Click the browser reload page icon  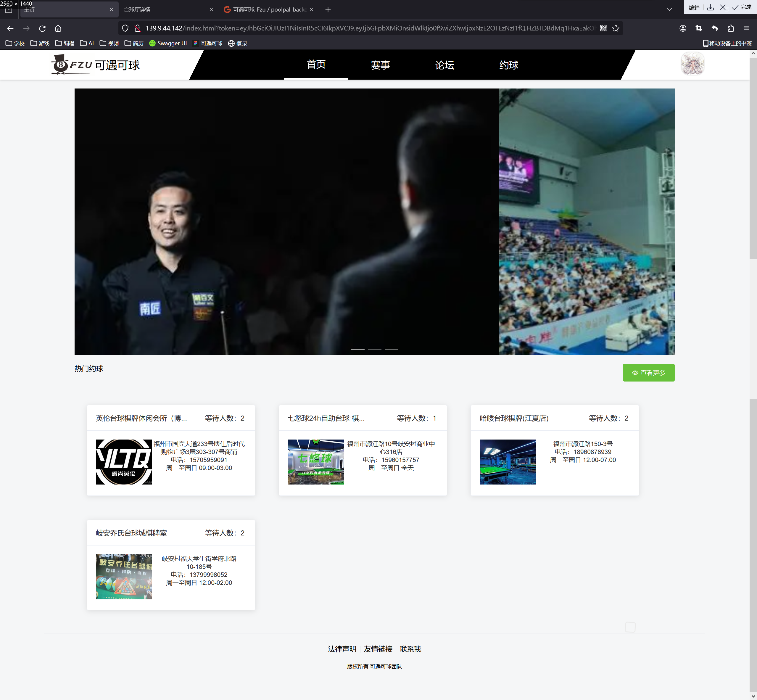pos(42,28)
